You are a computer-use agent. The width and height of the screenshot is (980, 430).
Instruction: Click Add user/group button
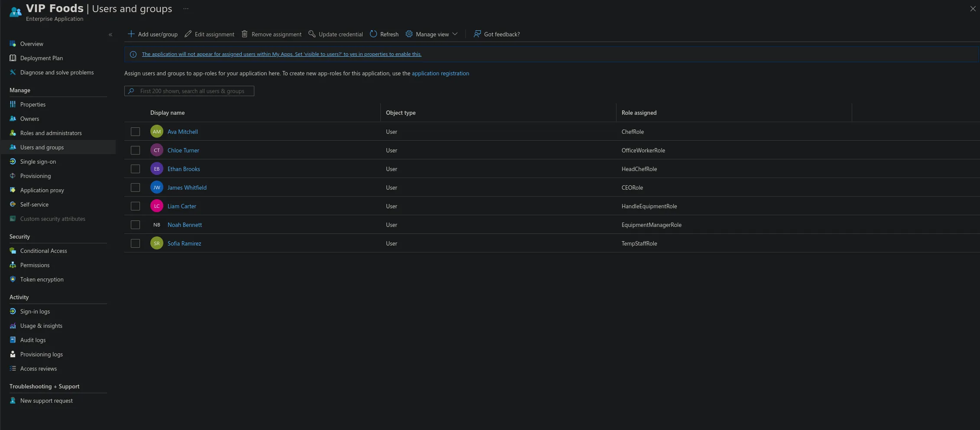pos(153,34)
